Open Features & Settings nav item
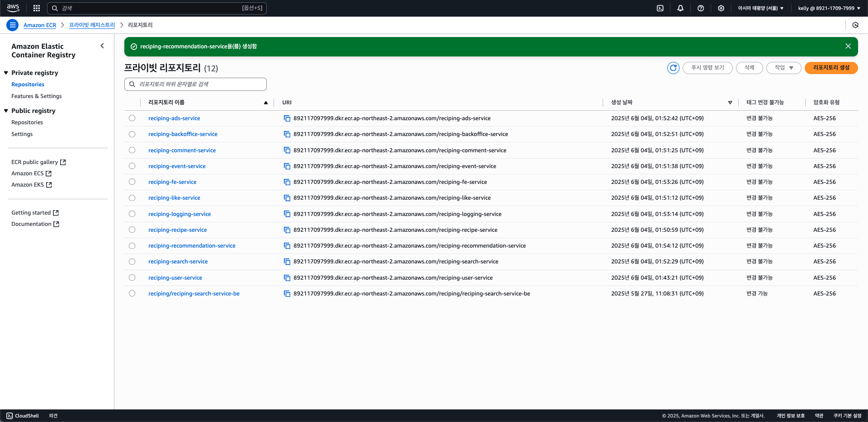868x422 pixels. 37,96
